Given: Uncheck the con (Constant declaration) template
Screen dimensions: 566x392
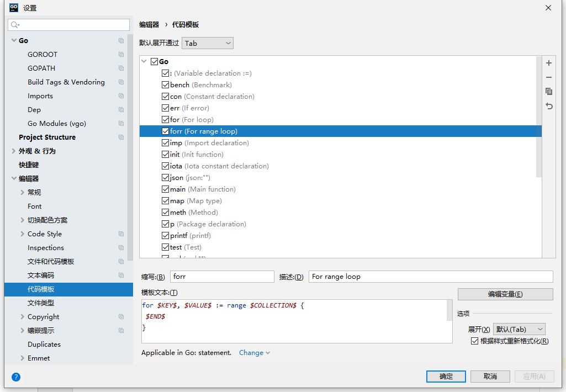Looking at the screenshot, I should coord(165,97).
